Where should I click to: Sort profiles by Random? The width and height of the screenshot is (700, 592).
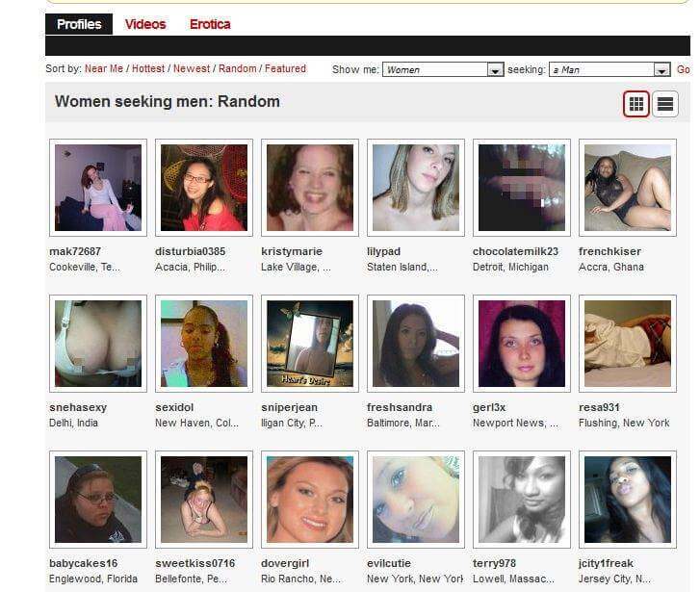point(238,68)
